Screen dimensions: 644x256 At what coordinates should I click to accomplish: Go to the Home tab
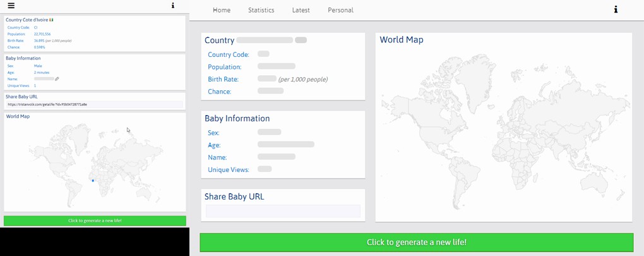pos(222,10)
